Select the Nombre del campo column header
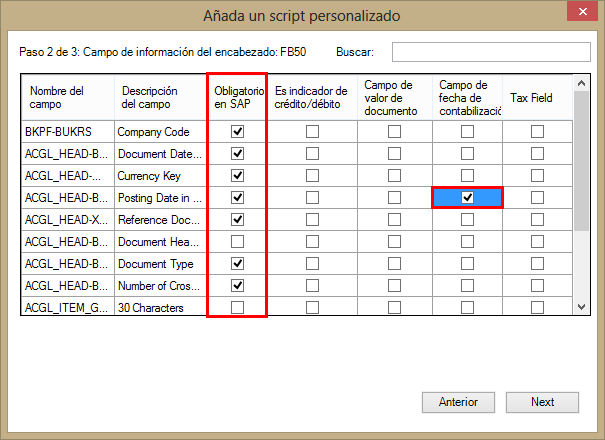605x440 pixels. (68, 98)
